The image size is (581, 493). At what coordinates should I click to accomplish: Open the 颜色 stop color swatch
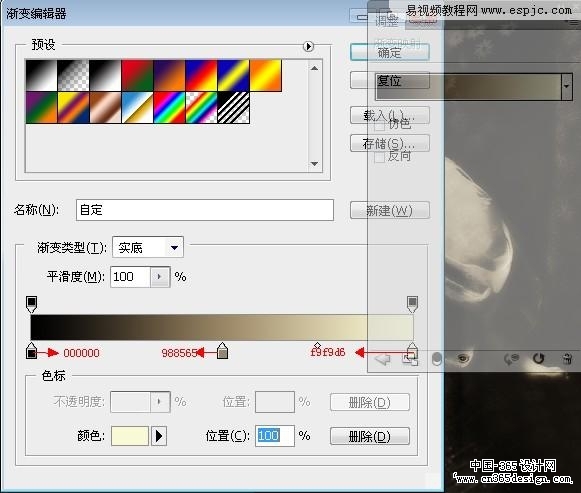tap(130, 436)
